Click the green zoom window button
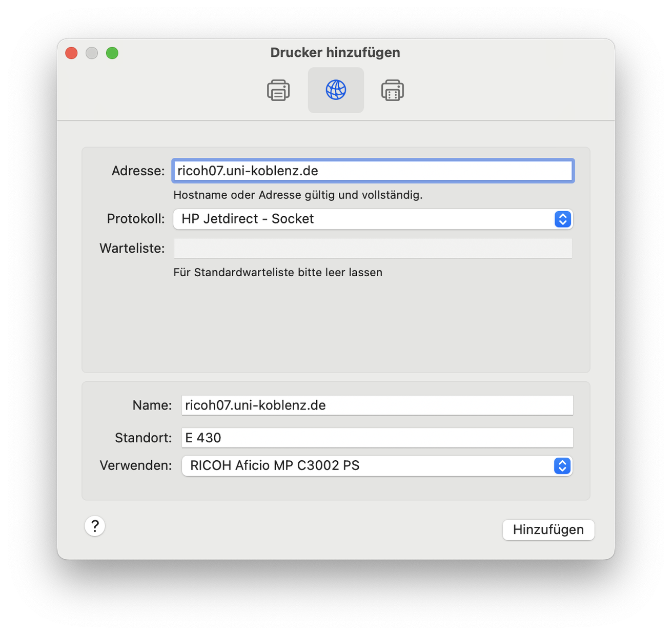The width and height of the screenshot is (672, 635). [112, 53]
